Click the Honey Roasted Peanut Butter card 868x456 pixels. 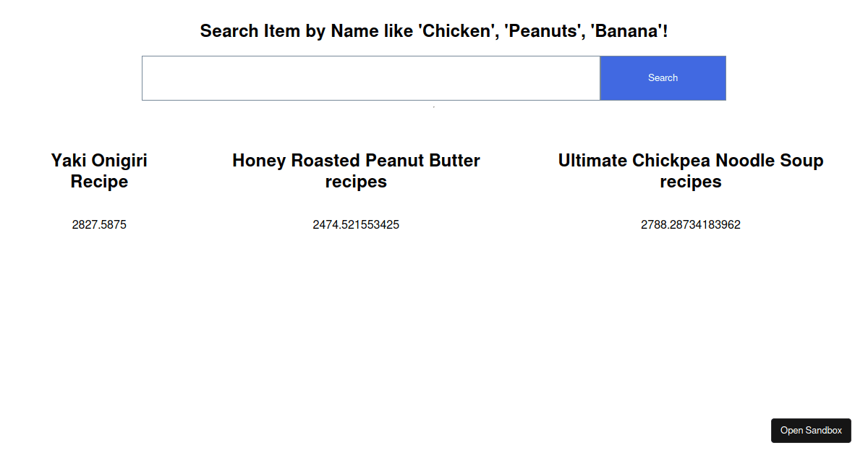pos(356,192)
